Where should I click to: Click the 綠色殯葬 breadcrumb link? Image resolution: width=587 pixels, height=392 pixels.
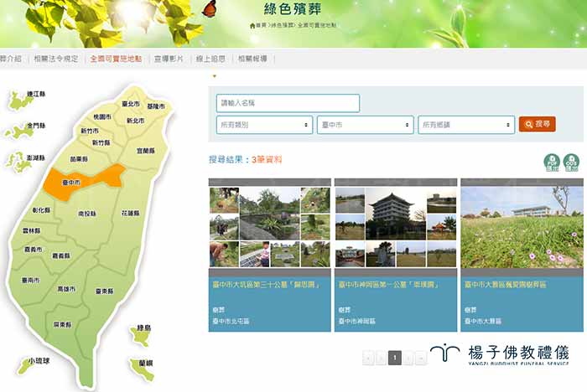point(283,25)
